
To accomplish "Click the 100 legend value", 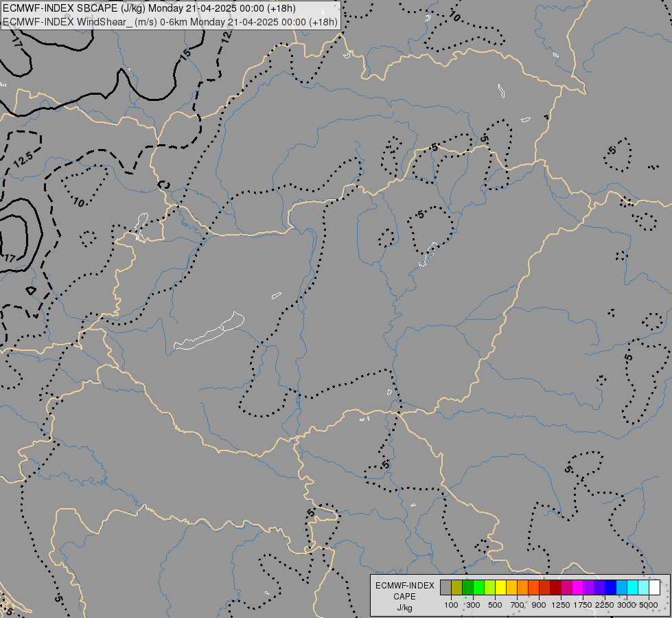I will pyautogui.click(x=451, y=605).
